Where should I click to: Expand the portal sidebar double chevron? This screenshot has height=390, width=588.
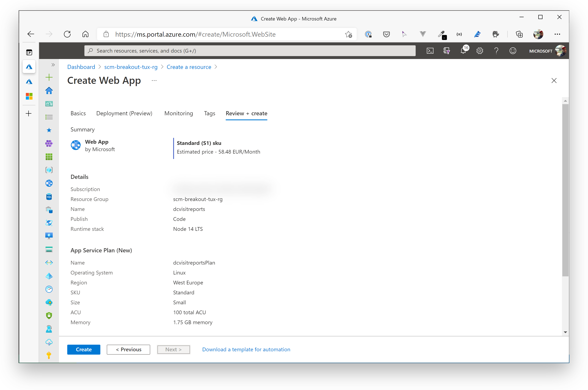click(53, 65)
